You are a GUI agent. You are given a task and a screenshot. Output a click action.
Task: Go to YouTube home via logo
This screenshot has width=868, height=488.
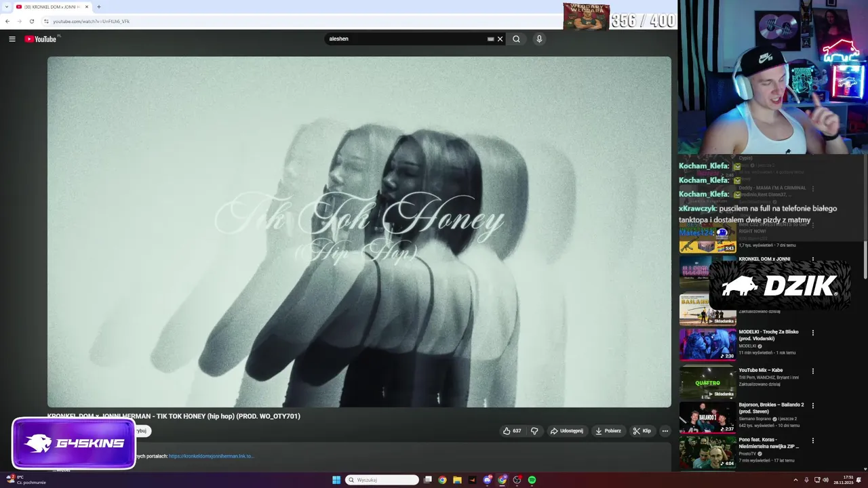tap(41, 39)
